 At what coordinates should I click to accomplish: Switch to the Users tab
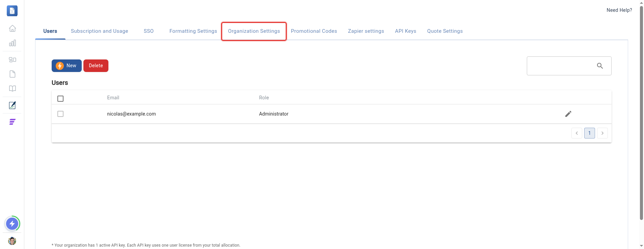[50, 31]
